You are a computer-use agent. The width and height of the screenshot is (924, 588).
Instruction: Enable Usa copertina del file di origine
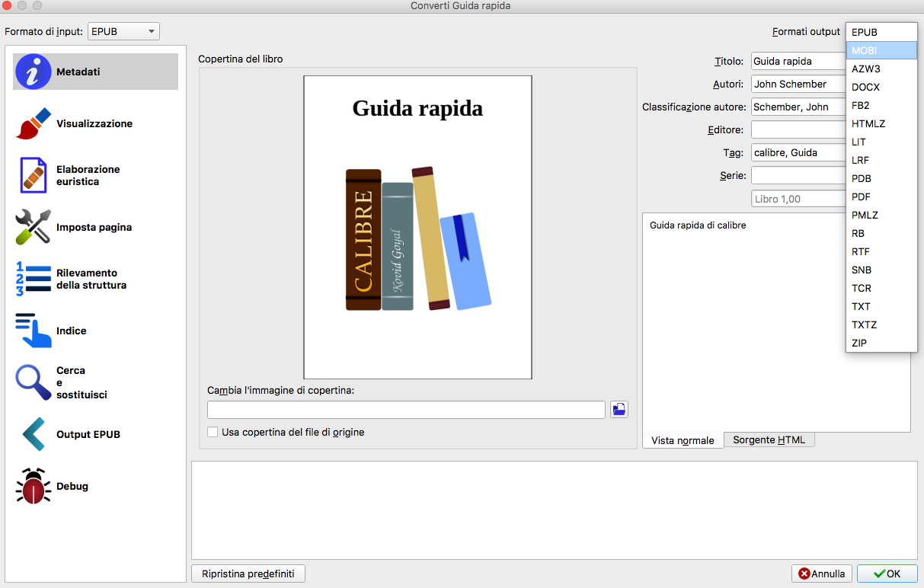coord(213,432)
